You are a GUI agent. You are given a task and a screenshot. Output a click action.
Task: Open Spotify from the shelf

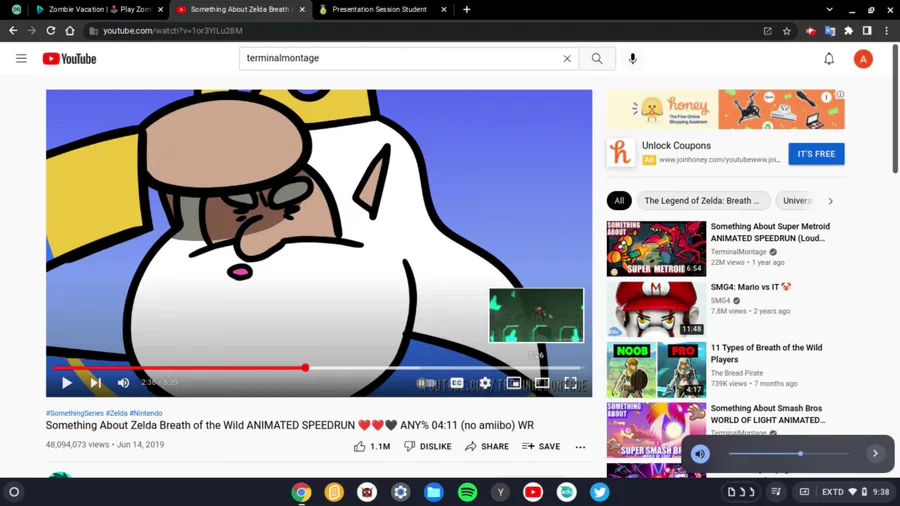(x=467, y=492)
